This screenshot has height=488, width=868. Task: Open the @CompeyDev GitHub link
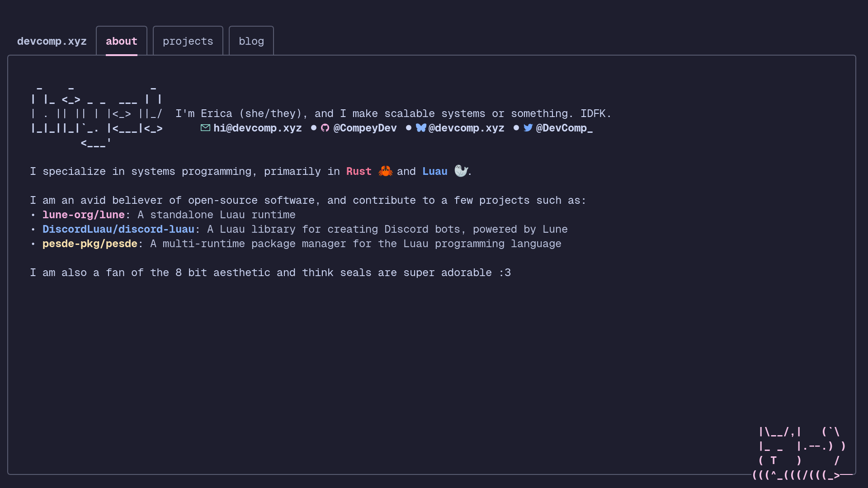365,128
